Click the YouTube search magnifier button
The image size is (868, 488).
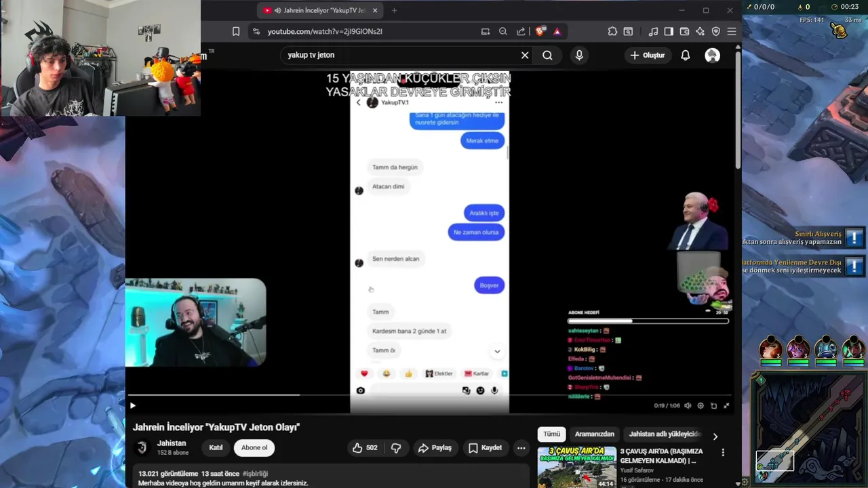[547, 55]
